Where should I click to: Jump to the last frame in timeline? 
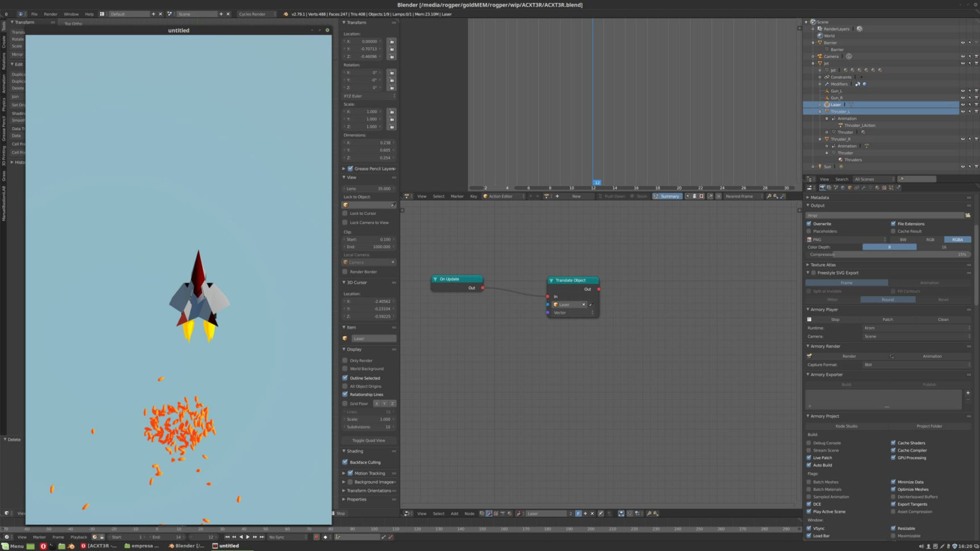click(x=261, y=537)
